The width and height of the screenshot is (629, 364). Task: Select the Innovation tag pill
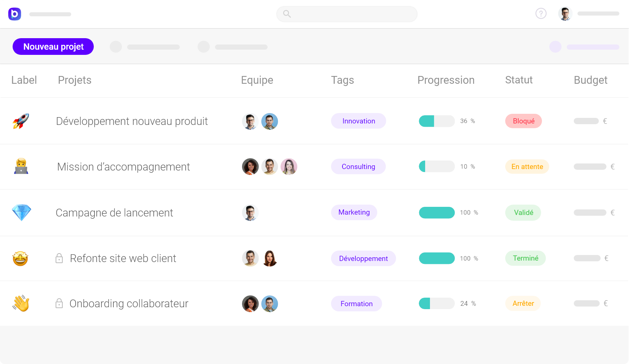tap(358, 121)
